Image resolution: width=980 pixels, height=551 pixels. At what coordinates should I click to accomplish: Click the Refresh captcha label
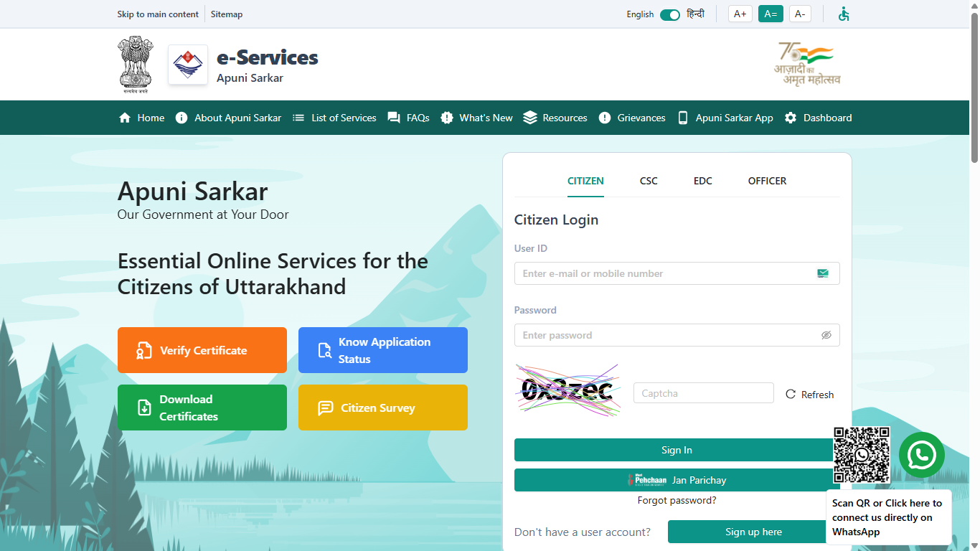coord(817,395)
